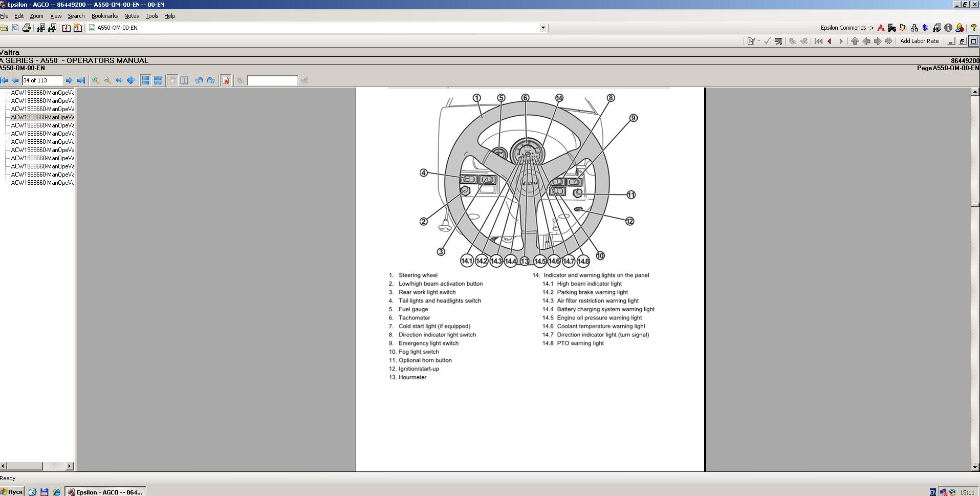Print the current page with printer icon

27,28
